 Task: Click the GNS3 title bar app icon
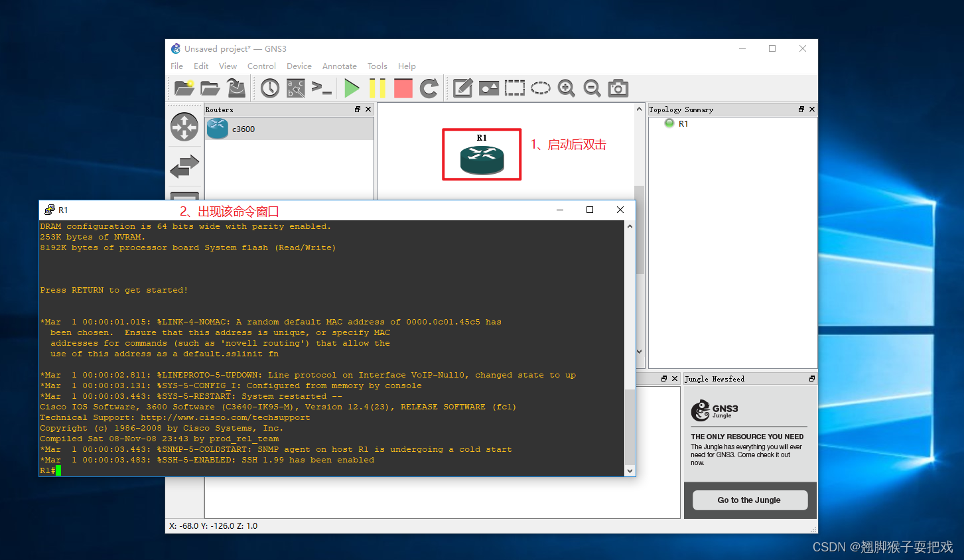pyautogui.click(x=176, y=49)
